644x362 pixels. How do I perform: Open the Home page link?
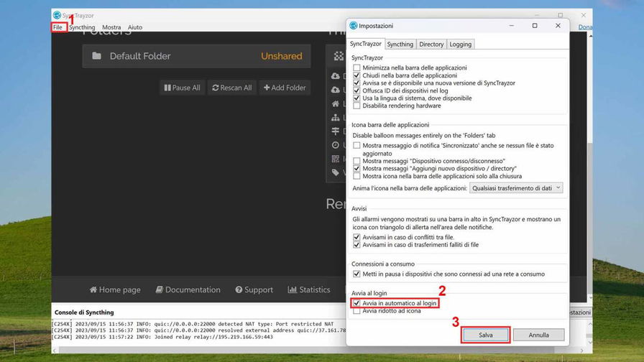pos(115,289)
